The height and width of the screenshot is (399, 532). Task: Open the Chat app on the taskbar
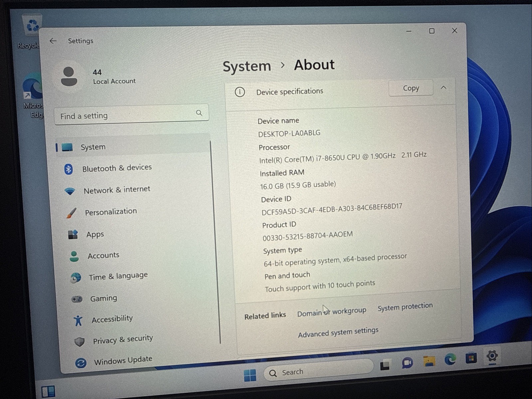407,363
